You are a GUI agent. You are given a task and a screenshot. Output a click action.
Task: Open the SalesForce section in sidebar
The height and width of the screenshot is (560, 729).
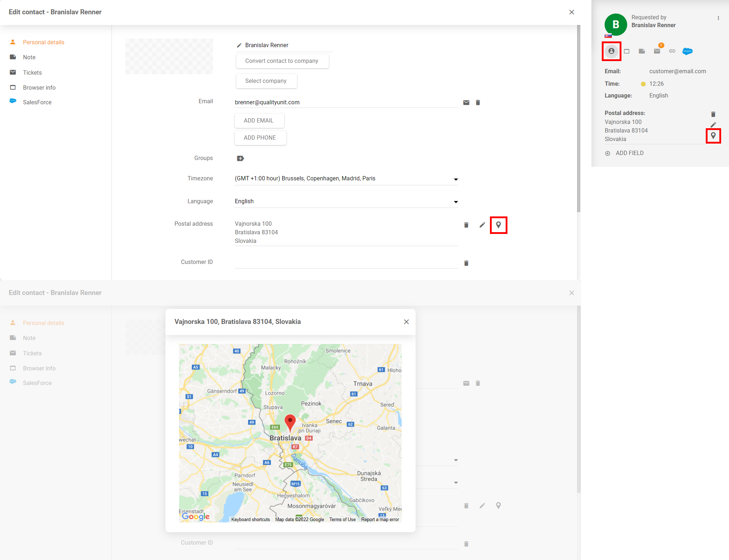click(37, 102)
